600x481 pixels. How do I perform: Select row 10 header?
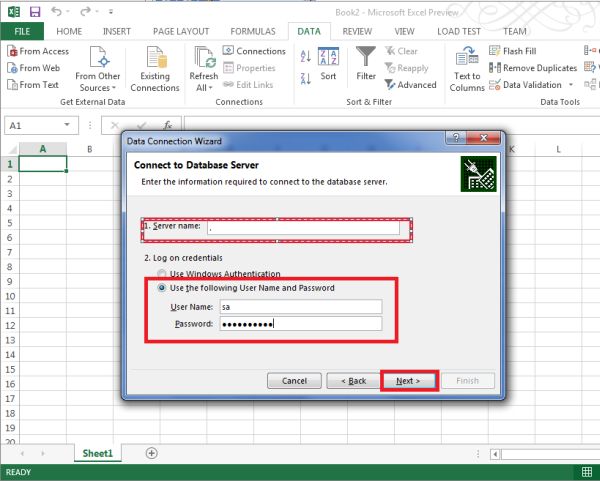[10, 296]
